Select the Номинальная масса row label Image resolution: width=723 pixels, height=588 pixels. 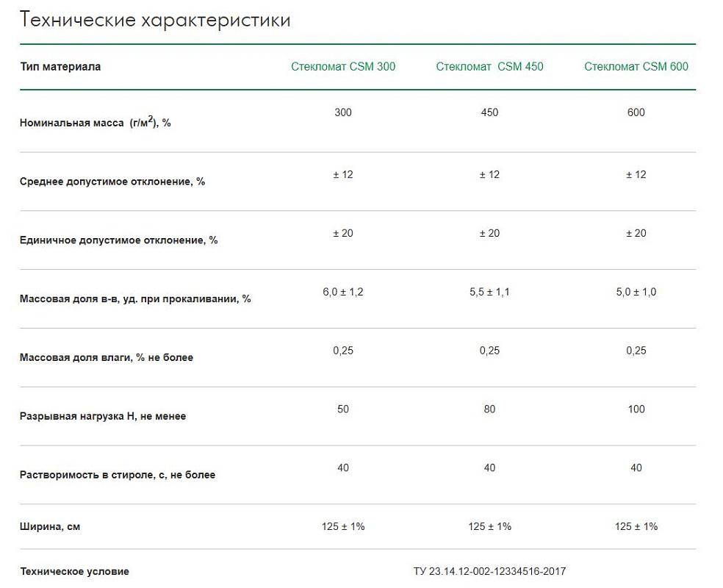coord(95,122)
